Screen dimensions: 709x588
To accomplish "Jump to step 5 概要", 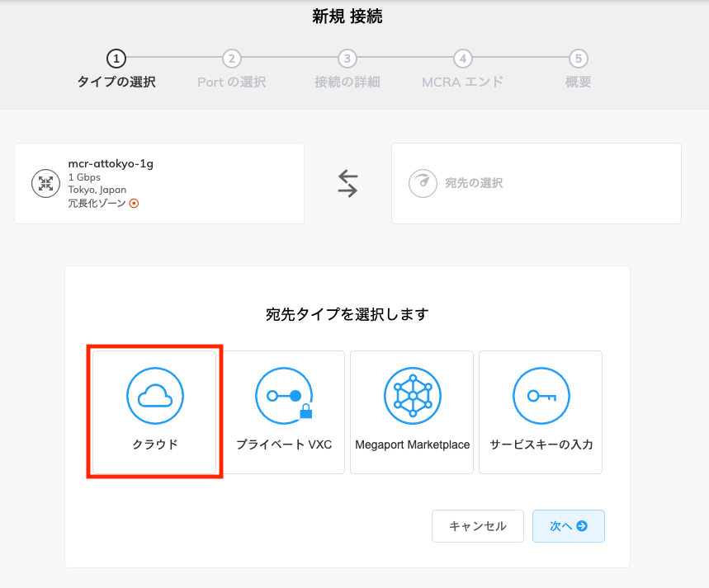I will coord(579,59).
